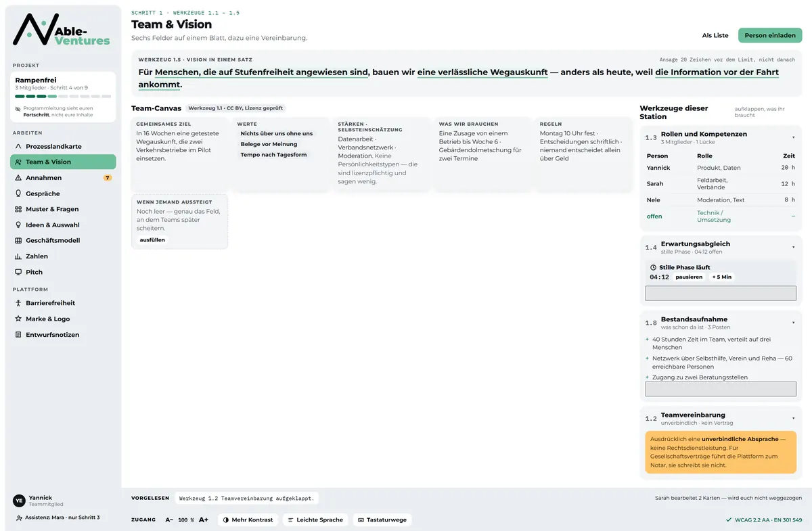Switch view to Als Liste

pyautogui.click(x=715, y=35)
